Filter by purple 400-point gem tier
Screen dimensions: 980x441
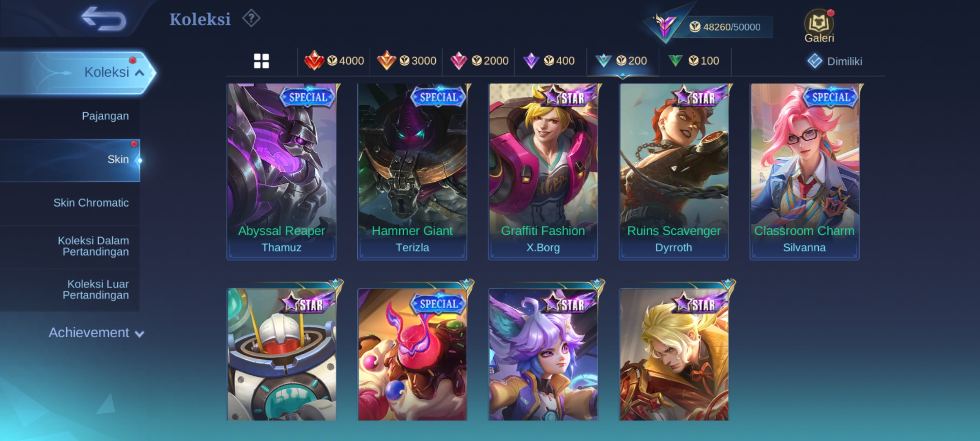click(x=549, y=61)
